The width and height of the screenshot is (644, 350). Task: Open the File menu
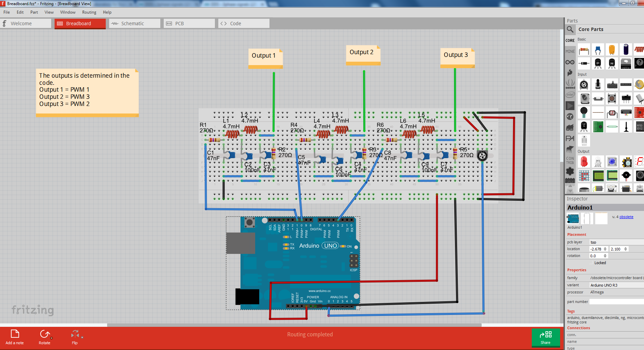click(x=6, y=12)
